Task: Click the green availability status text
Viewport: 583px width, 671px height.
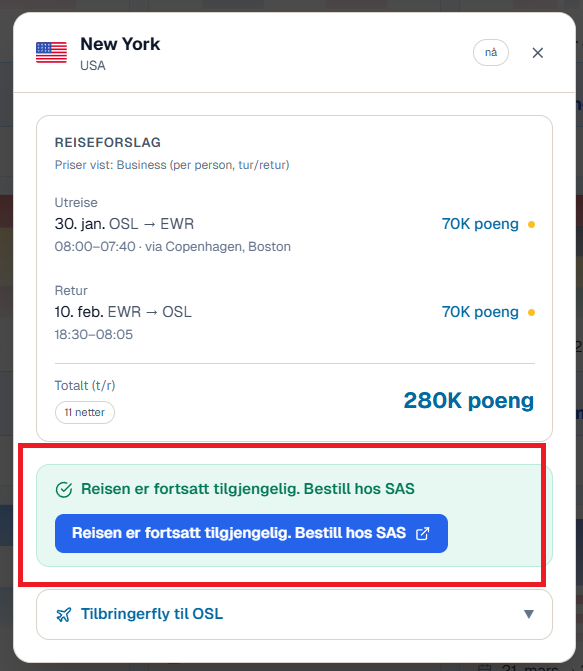Action: click(x=248, y=489)
